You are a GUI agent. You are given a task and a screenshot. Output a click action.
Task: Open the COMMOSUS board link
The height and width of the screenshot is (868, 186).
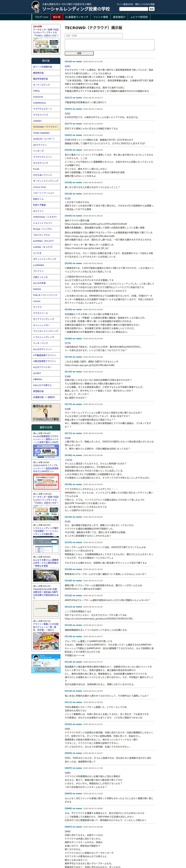pyautogui.click(x=46, y=103)
